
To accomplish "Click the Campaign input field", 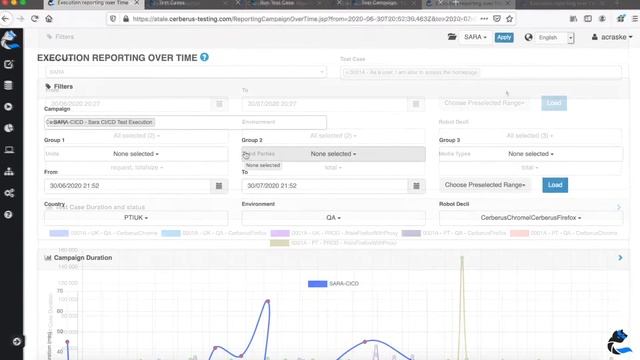I will 185,122.
